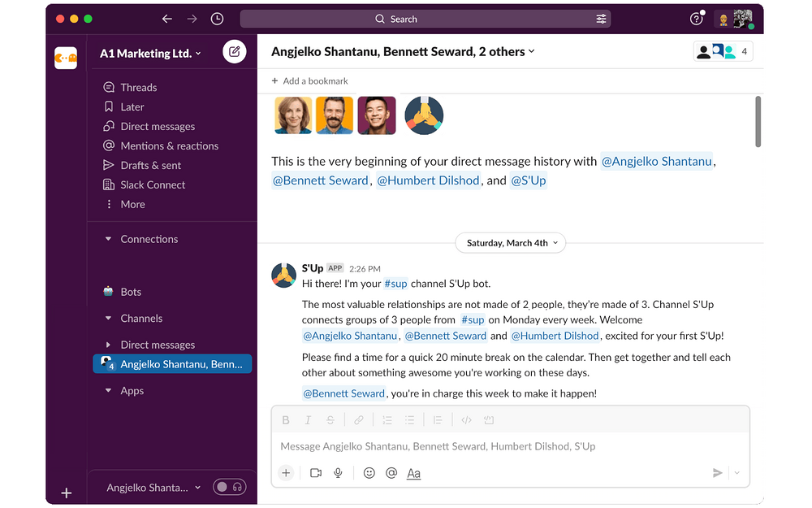Add a bookmark

[309, 81]
